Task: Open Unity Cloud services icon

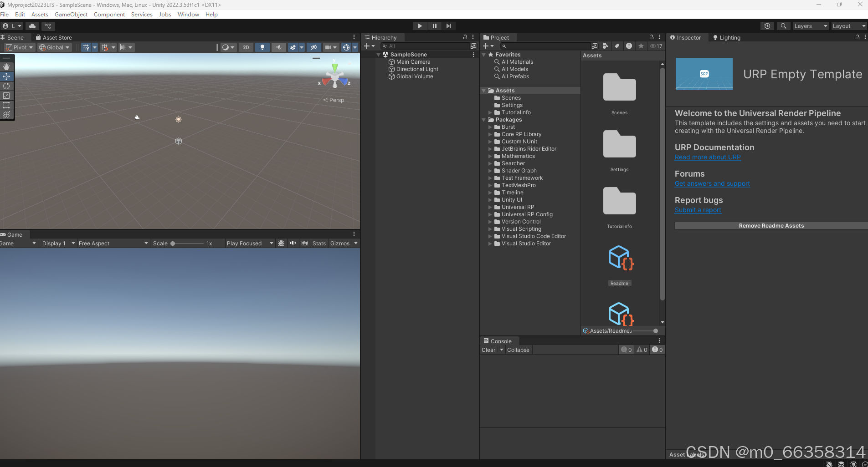Action: (32, 26)
